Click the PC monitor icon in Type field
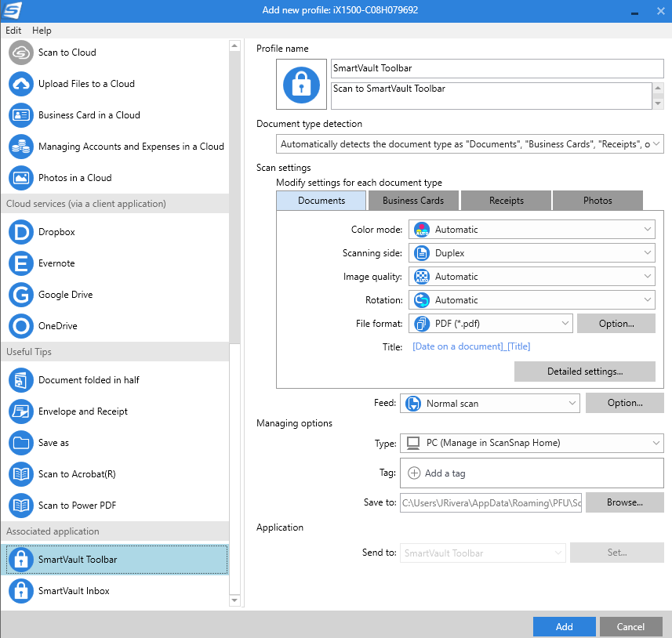Image resolution: width=672 pixels, height=638 pixels. pos(413,443)
